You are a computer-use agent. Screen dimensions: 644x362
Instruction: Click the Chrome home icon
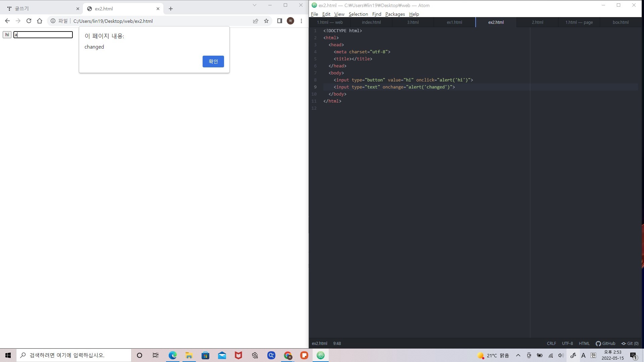point(40,21)
